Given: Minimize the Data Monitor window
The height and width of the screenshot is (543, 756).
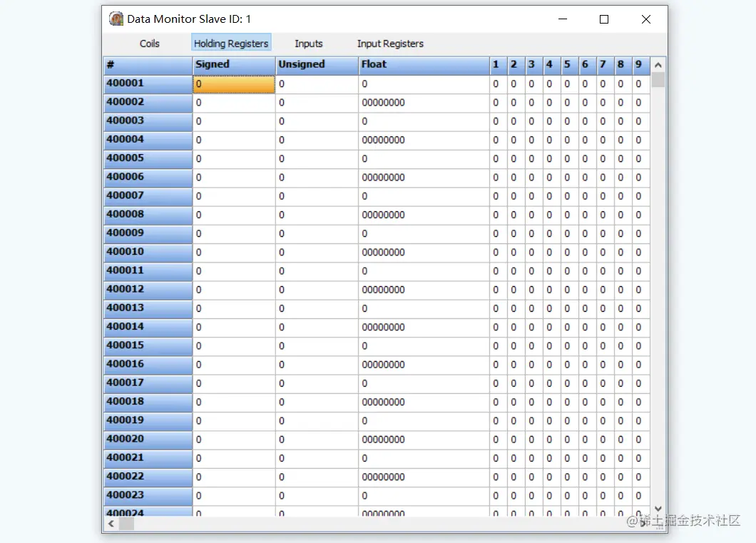Looking at the screenshot, I should point(563,19).
